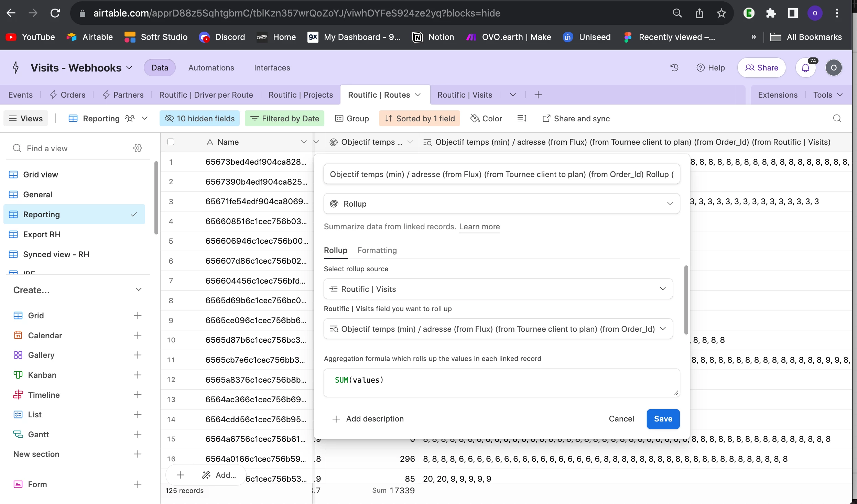Click the Save button

click(663, 419)
